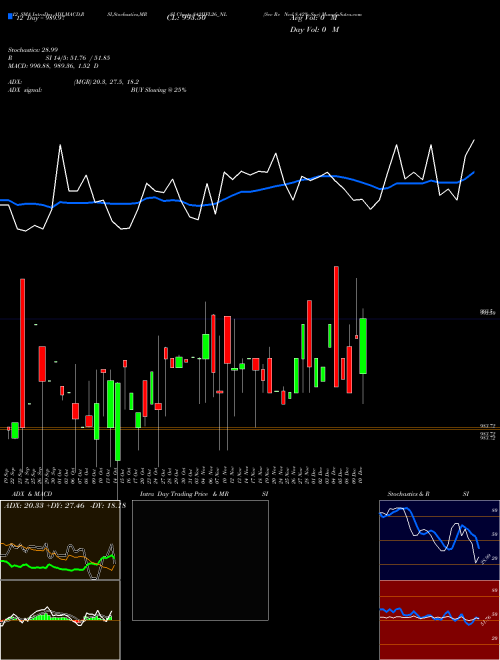Click the blue 12 Day SMA legend square
This screenshot has height=660, width=500.
tap(10, 17)
